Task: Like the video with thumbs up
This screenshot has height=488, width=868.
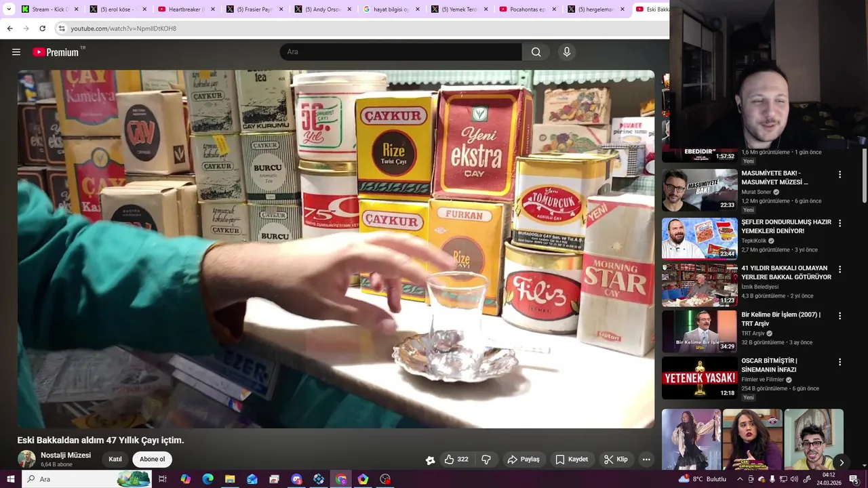Action: tap(456, 460)
